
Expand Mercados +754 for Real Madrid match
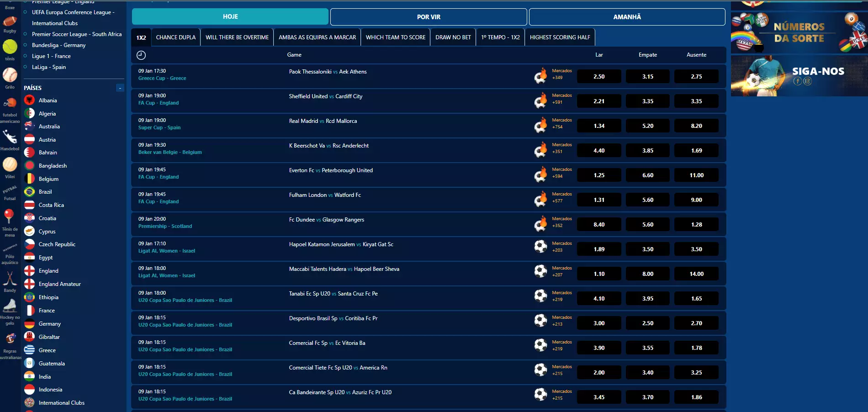pyautogui.click(x=561, y=123)
